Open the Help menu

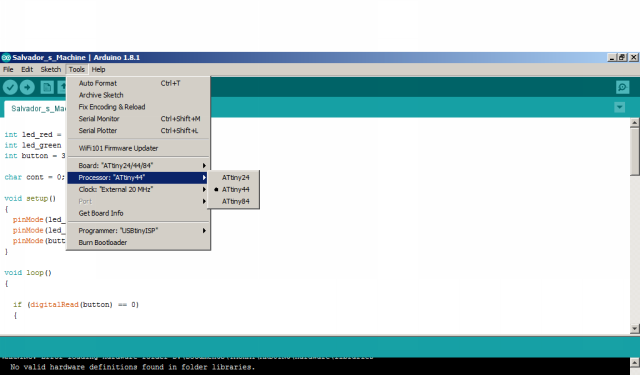pos(98,69)
